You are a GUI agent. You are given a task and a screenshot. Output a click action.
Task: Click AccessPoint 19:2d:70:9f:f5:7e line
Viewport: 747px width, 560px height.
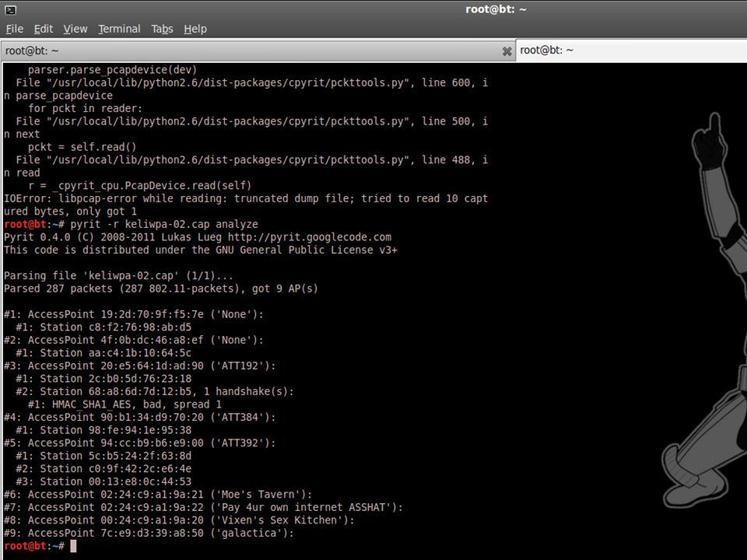[x=134, y=314]
